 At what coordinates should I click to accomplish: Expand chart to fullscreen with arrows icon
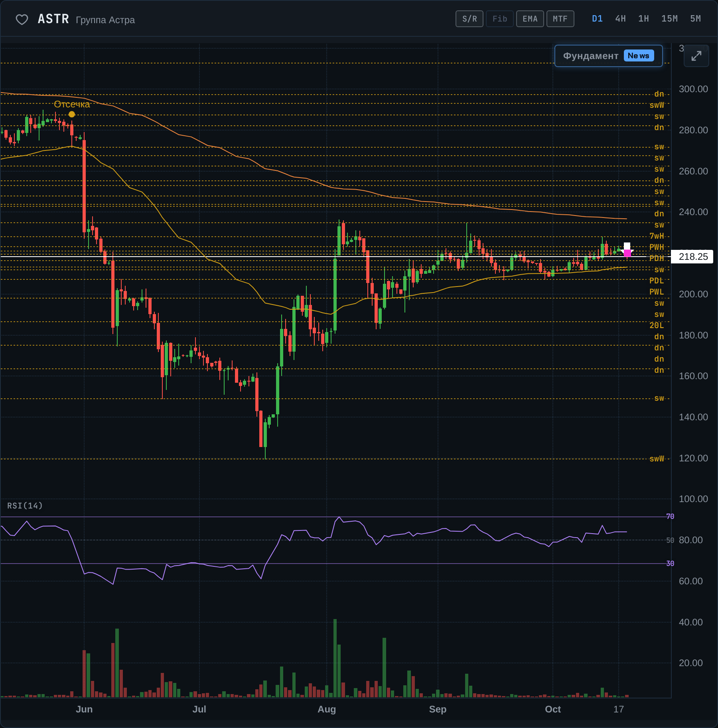(x=696, y=56)
